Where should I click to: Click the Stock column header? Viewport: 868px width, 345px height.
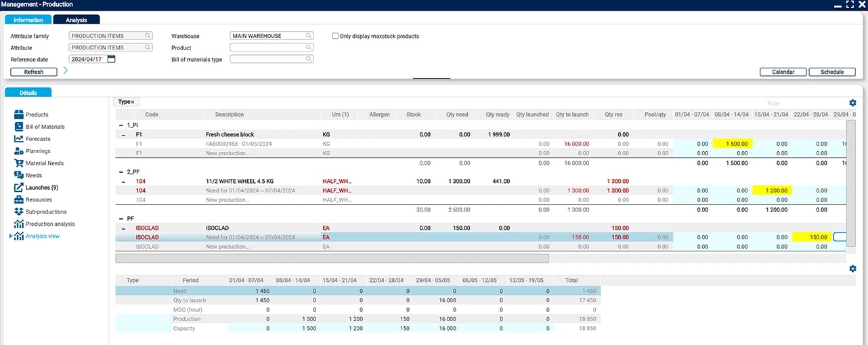[x=414, y=115]
